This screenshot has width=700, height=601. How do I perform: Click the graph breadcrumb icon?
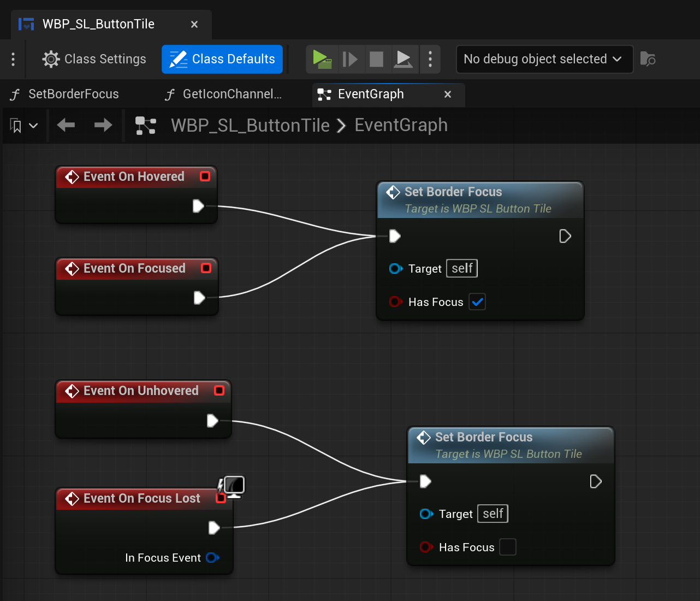(x=146, y=125)
